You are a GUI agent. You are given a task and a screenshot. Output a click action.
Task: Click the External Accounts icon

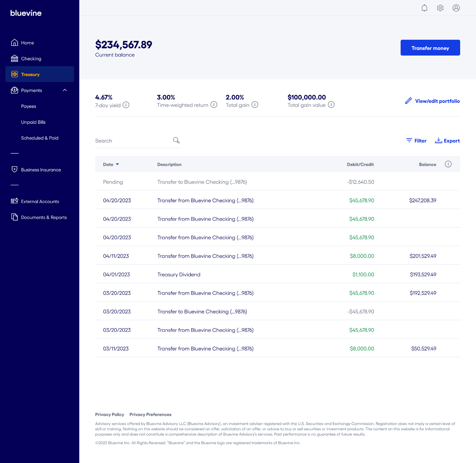(15, 201)
